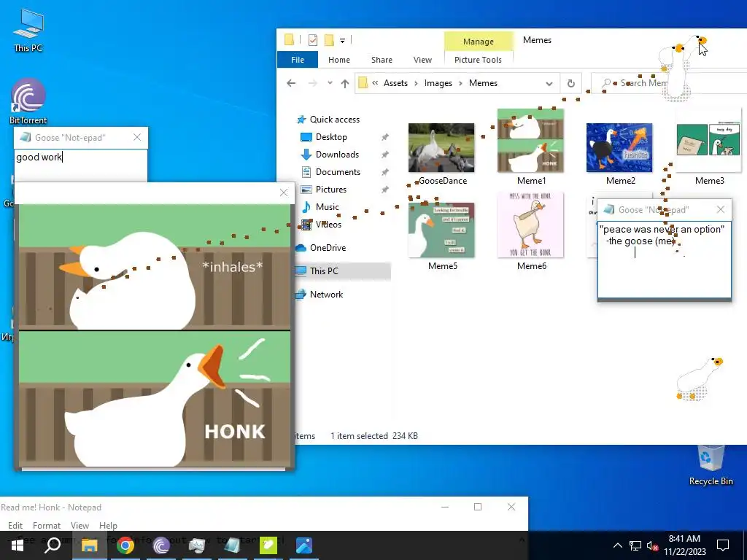Select Downloads in navigation pane
This screenshot has height=560, width=747.
[337, 155]
